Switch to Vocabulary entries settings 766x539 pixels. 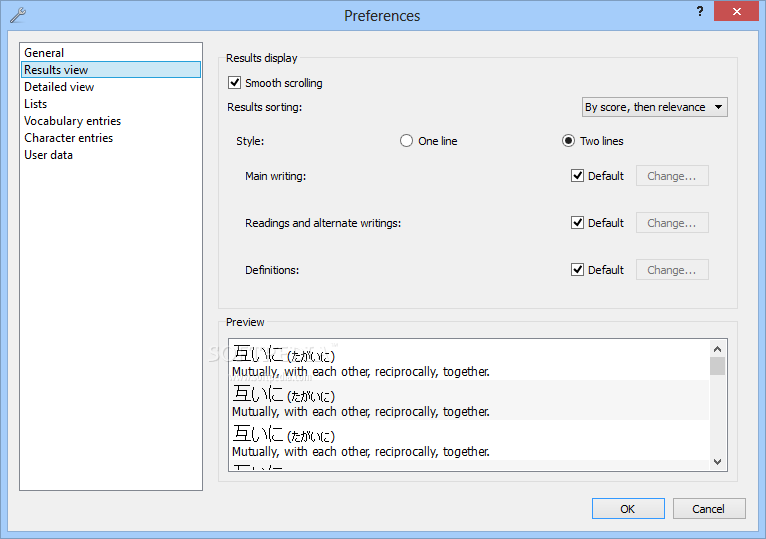point(111,121)
